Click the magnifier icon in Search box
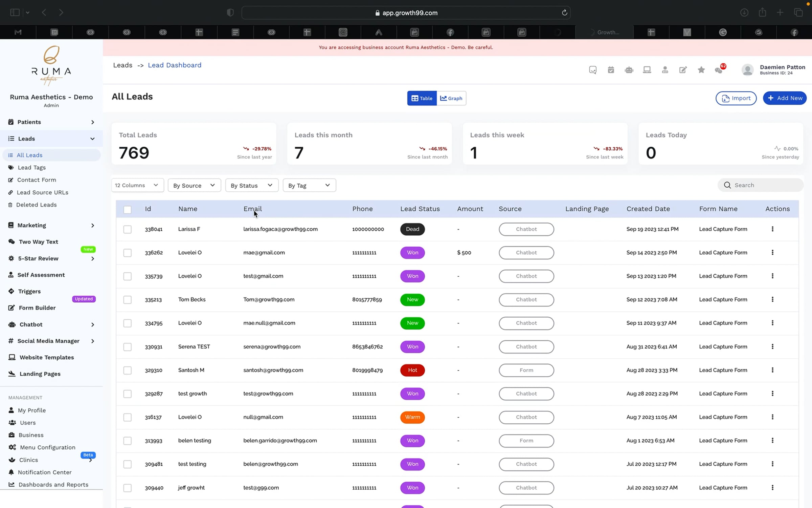Viewport: 812px width, 508px height. click(x=727, y=185)
